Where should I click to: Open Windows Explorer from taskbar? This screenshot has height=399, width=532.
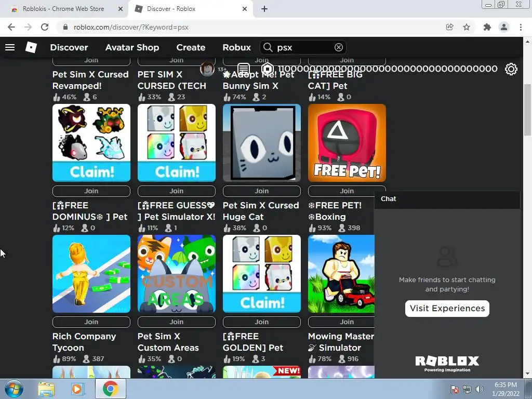(x=46, y=389)
